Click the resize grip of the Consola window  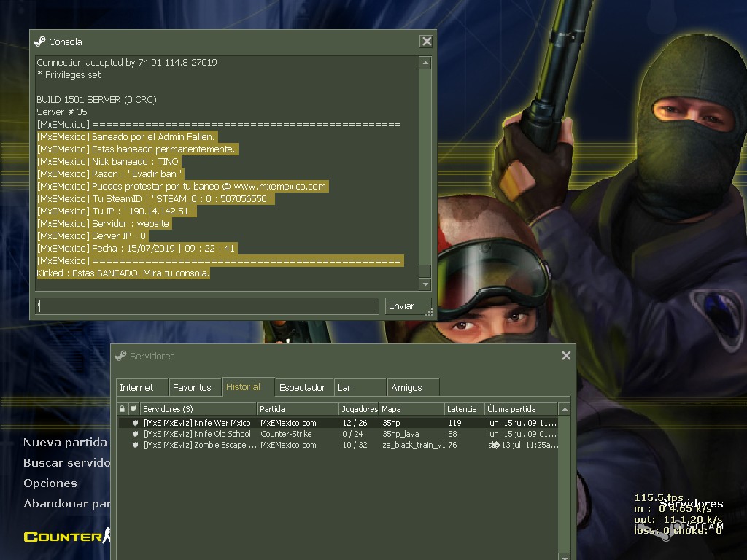pos(429,312)
